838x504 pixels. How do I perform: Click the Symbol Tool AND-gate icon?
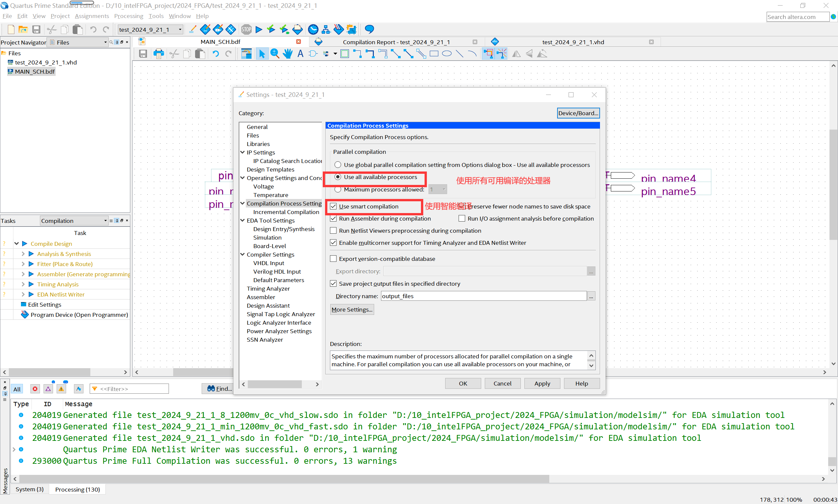click(313, 54)
